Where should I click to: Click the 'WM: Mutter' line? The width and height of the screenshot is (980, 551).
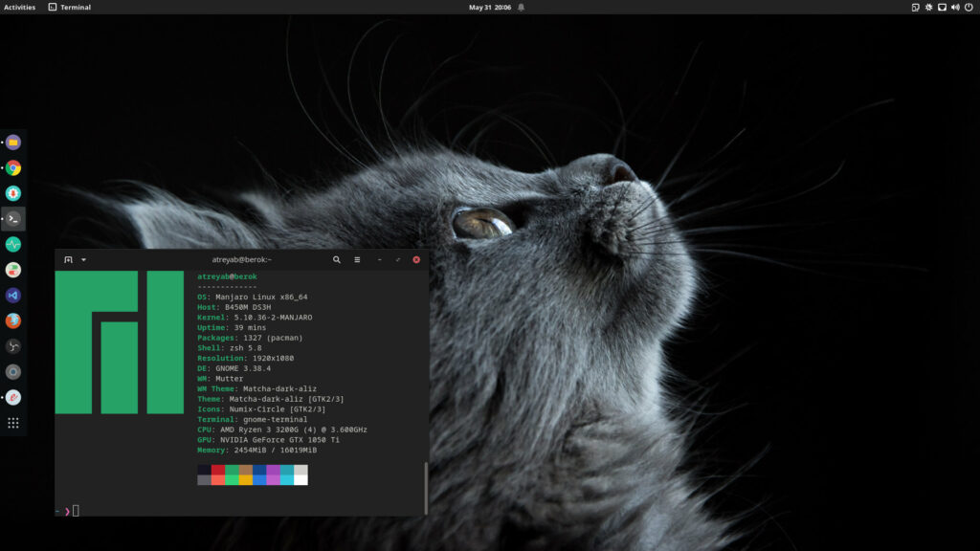coord(221,379)
